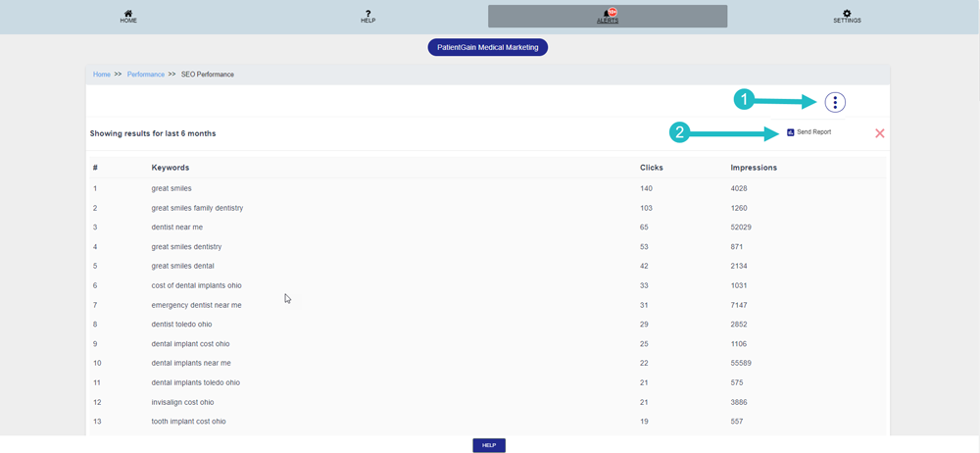Click the Home breadcrumb link

coord(102,75)
